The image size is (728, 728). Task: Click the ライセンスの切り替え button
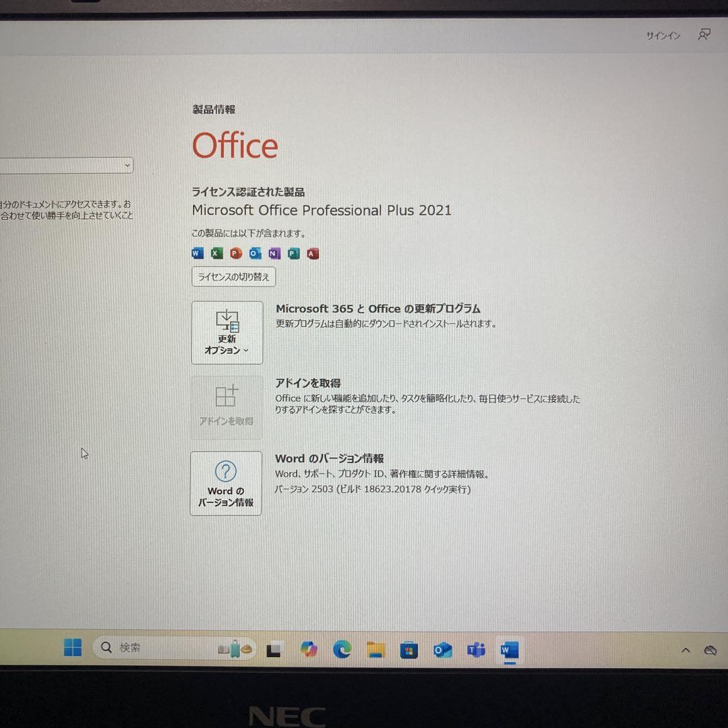pos(233,277)
